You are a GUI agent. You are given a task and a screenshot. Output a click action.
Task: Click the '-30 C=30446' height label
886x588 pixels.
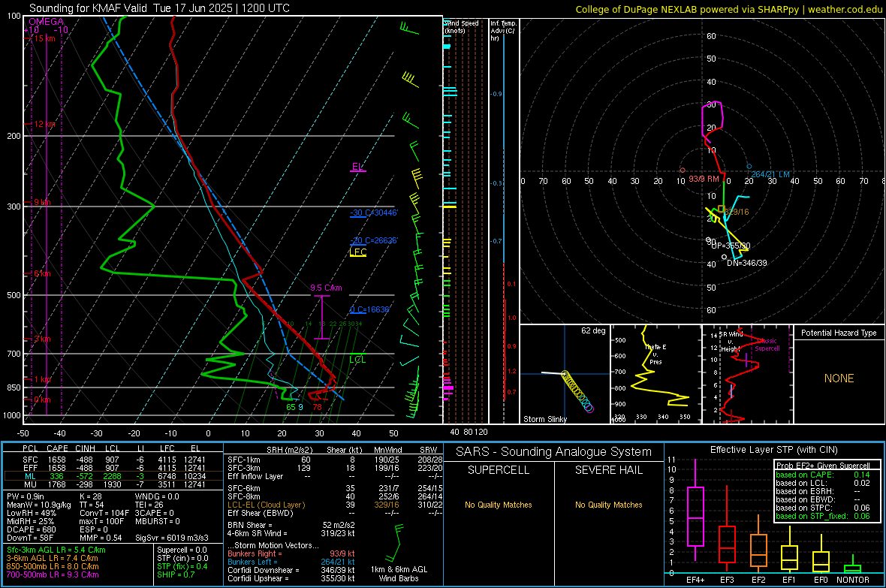click(373, 213)
